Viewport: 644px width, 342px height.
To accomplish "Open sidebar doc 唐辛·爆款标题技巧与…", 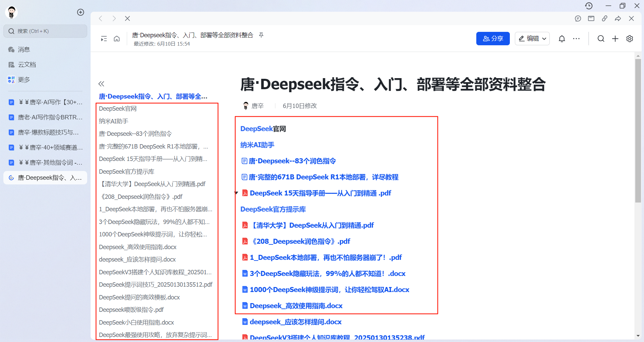I will [x=45, y=132].
